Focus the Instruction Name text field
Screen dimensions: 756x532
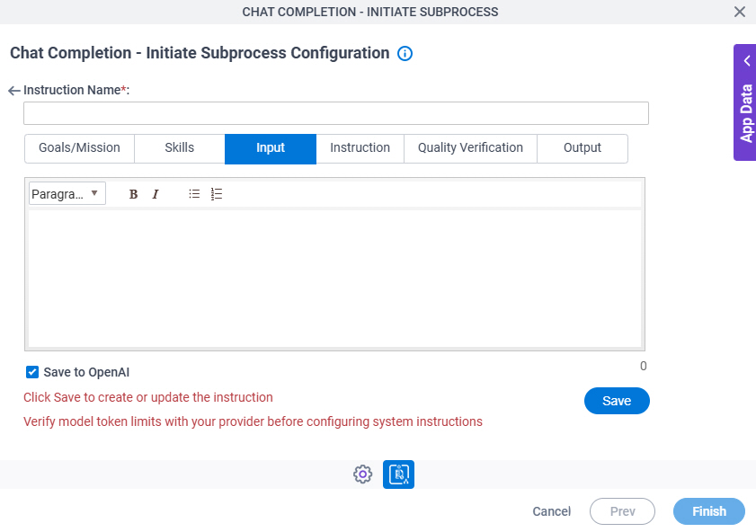tap(336, 113)
